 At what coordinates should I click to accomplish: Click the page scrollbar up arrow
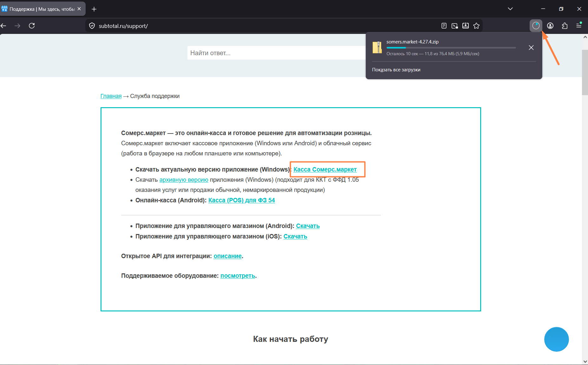pyautogui.click(x=585, y=37)
